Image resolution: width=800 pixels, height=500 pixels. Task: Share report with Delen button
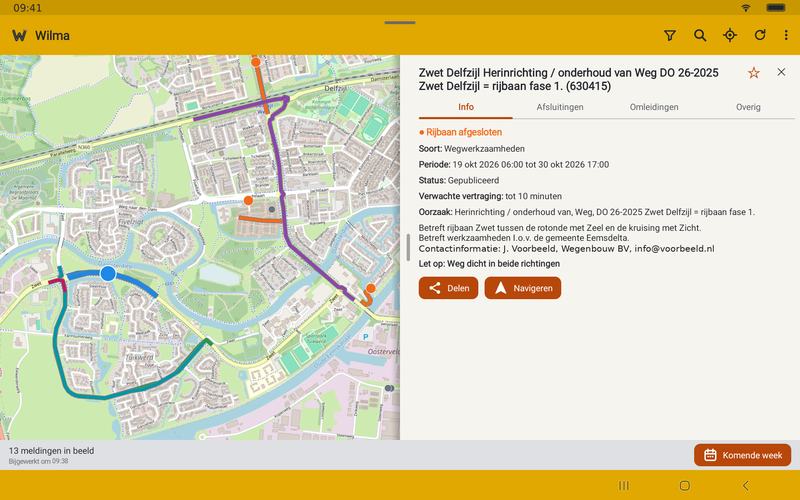pos(448,288)
